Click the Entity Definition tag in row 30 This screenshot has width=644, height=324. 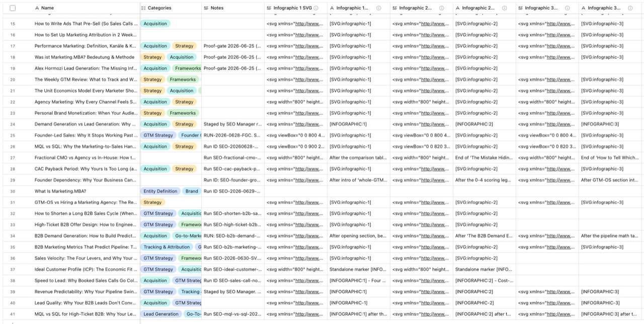[x=160, y=191]
